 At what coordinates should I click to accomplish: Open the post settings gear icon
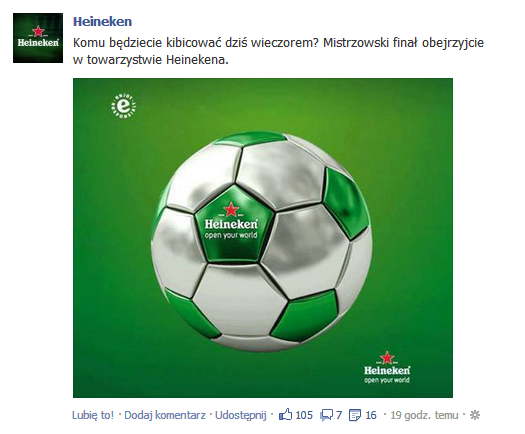(x=475, y=416)
